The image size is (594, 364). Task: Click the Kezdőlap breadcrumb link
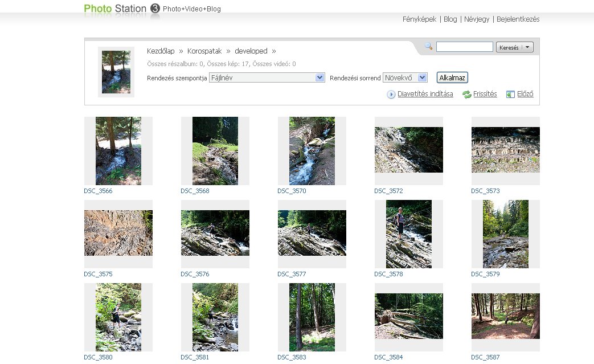click(161, 51)
